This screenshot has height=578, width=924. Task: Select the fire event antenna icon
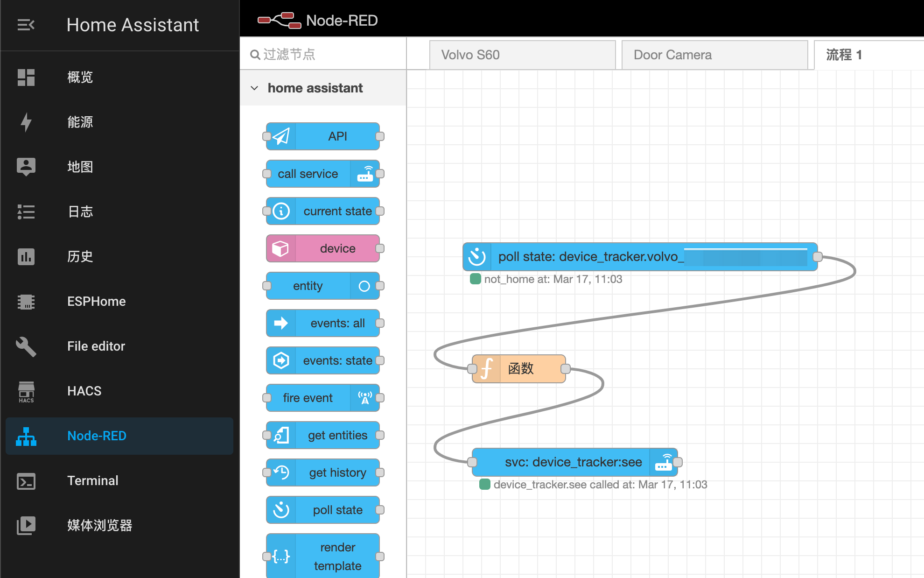click(365, 398)
